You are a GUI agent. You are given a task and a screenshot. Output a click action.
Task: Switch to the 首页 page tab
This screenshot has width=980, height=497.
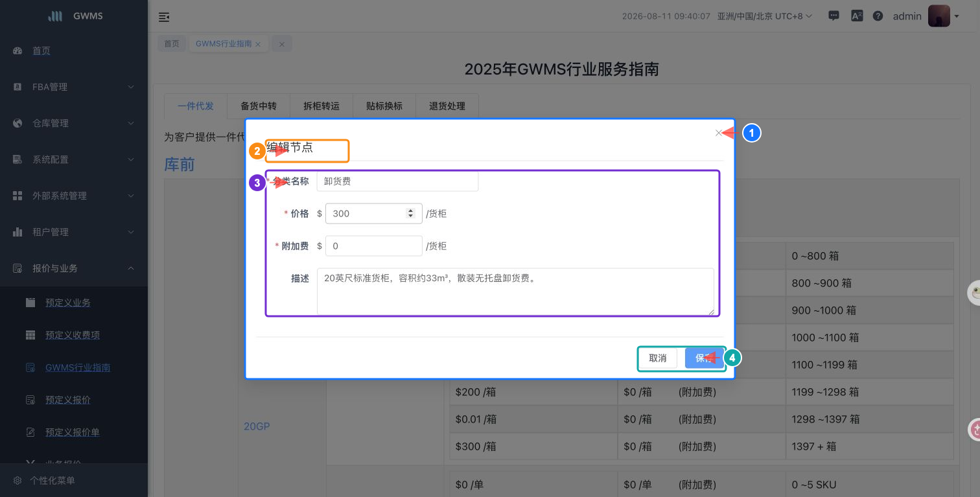point(172,44)
